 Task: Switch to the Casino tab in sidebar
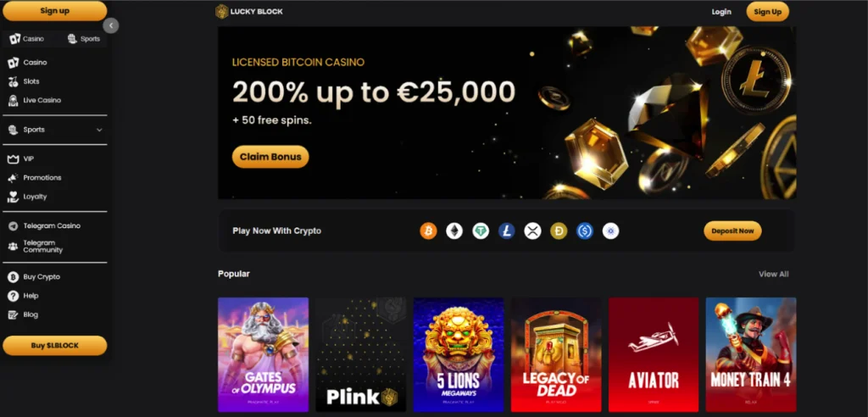pos(27,39)
